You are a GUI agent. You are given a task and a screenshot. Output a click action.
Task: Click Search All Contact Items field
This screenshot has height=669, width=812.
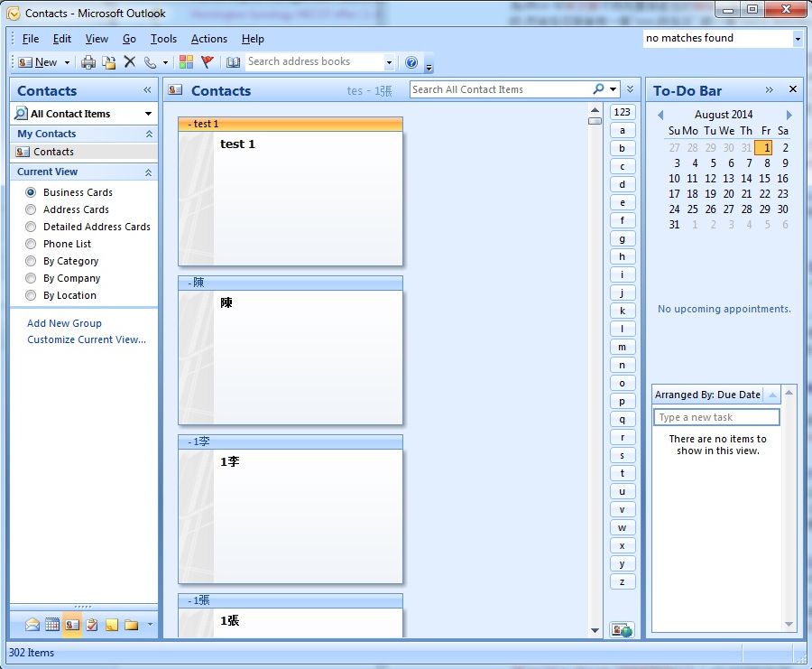pyautogui.click(x=502, y=89)
